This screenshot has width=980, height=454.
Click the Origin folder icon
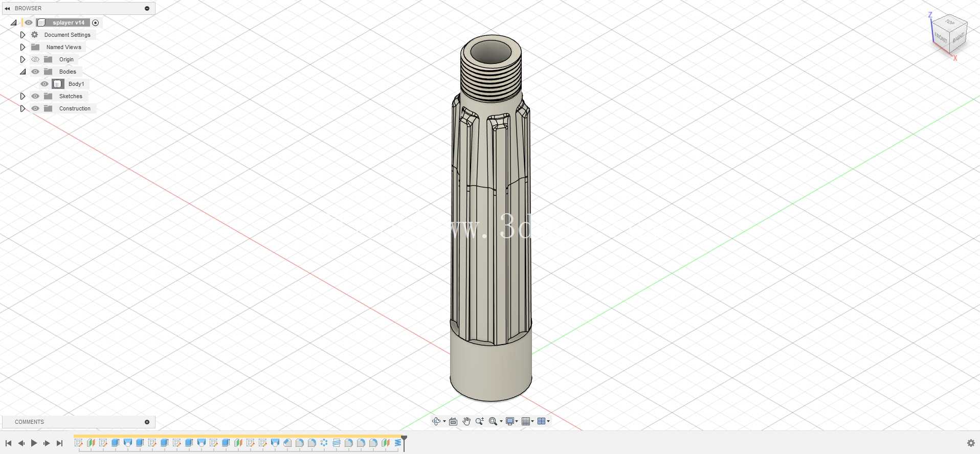(48, 59)
